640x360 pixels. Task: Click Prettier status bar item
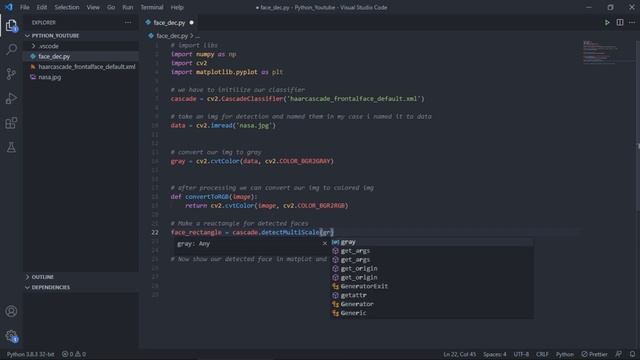click(595, 354)
